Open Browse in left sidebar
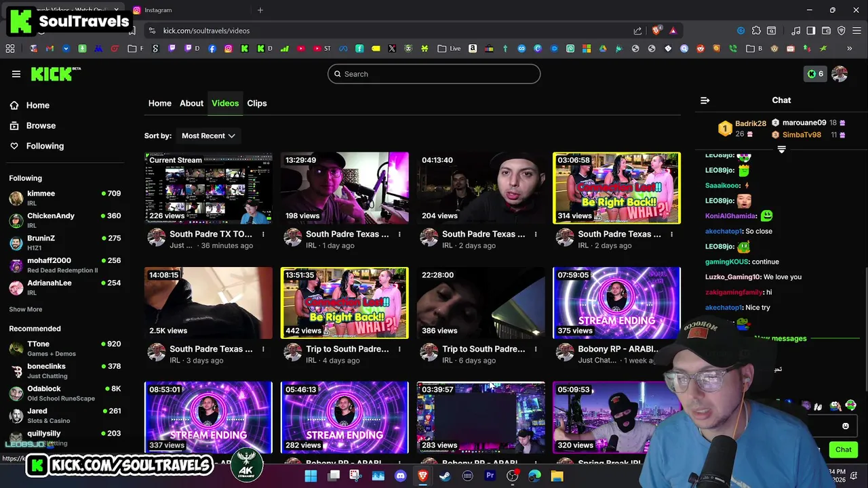The height and width of the screenshot is (488, 868). click(x=33, y=125)
